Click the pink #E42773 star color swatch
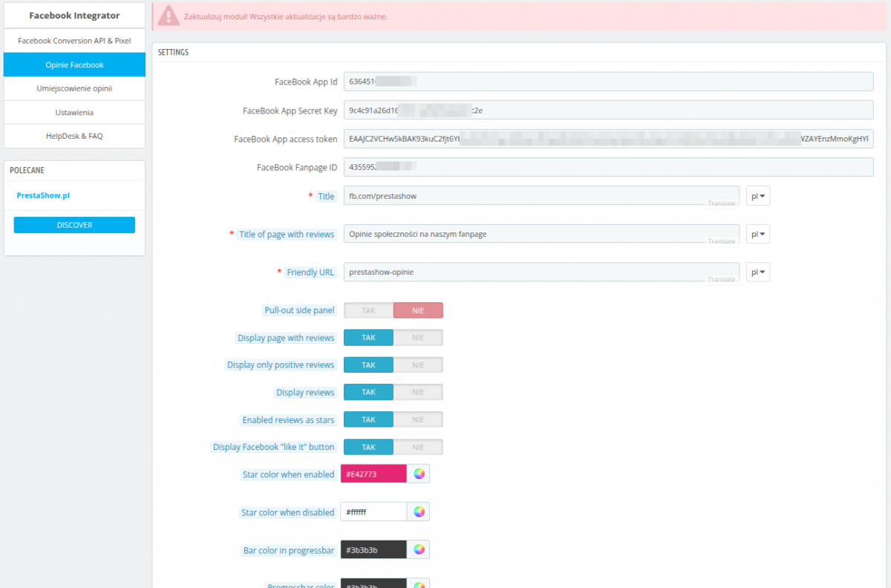Screen dimensions: 891x588 (373, 474)
